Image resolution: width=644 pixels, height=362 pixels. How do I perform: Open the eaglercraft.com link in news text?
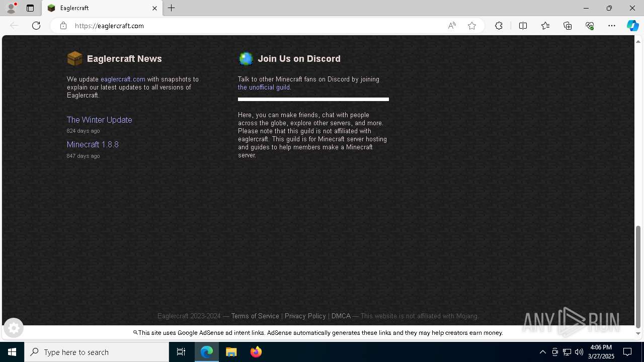[123, 79]
